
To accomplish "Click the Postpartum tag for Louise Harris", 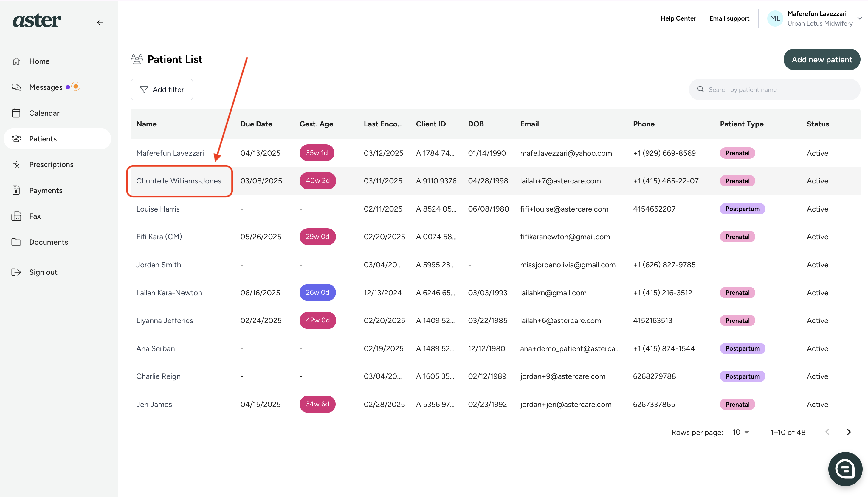I will click(743, 209).
